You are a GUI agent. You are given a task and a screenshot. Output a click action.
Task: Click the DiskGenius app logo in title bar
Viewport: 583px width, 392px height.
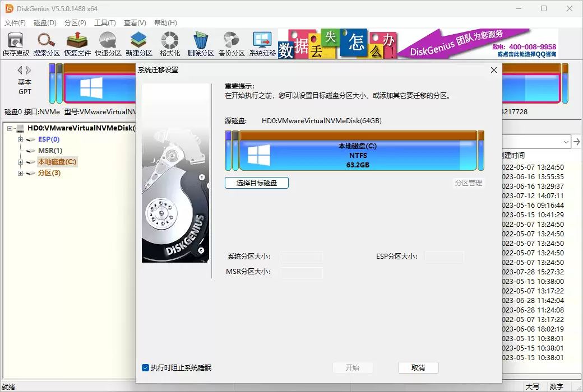coord(9,8)
